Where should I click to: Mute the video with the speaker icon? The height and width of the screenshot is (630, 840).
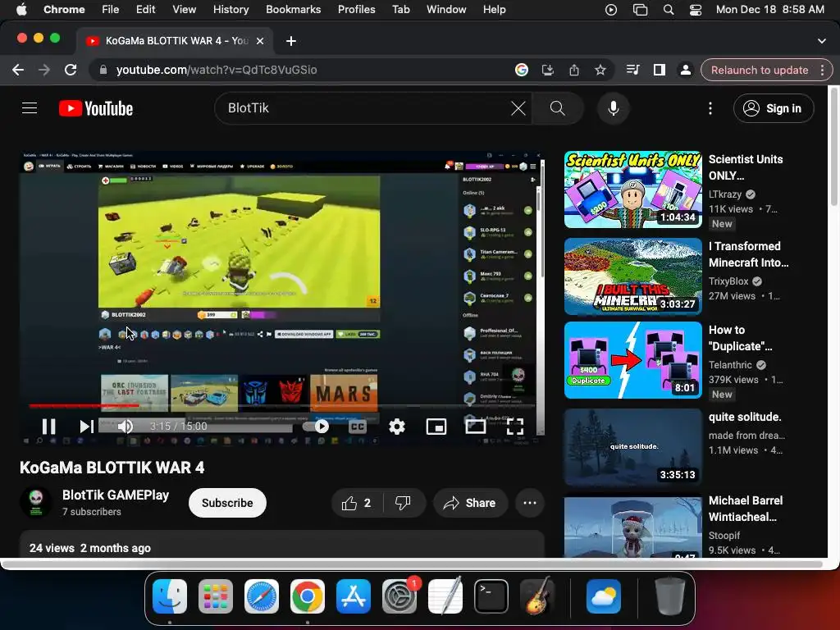click(125, 427)
